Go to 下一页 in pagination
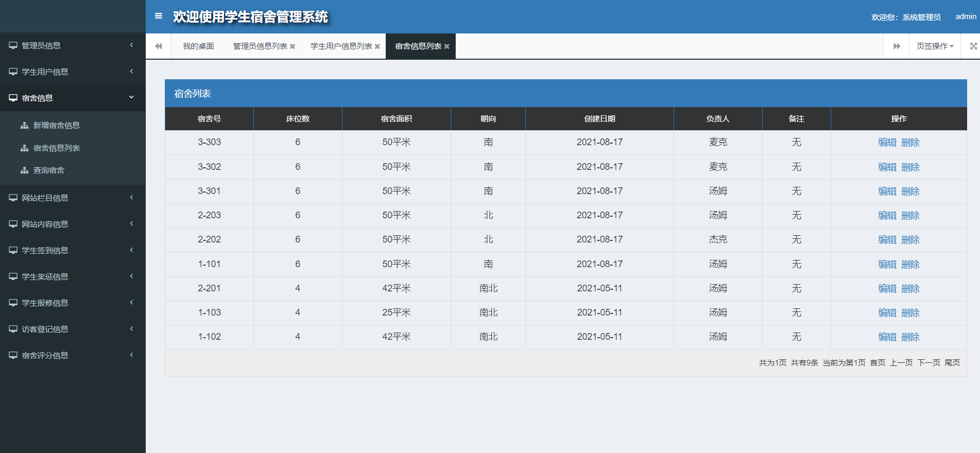 click(929, 363)
